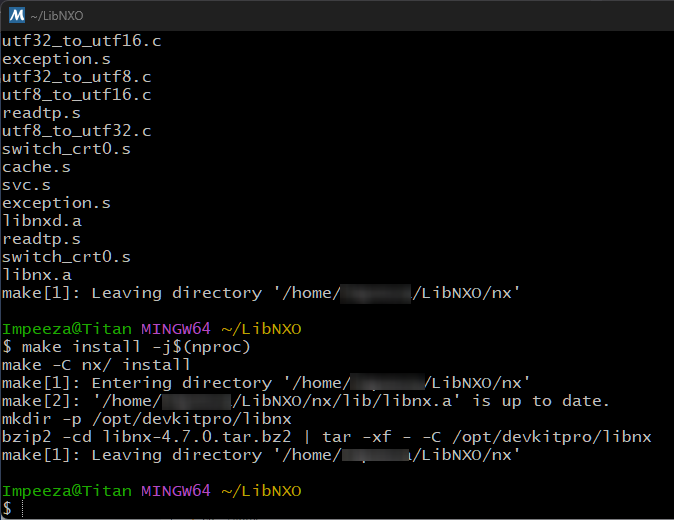Click the 'mkdir -p /opt/devkitpro/libnx' line
Image resolution: width=674 pixels, height=520 pixels.
147,419
